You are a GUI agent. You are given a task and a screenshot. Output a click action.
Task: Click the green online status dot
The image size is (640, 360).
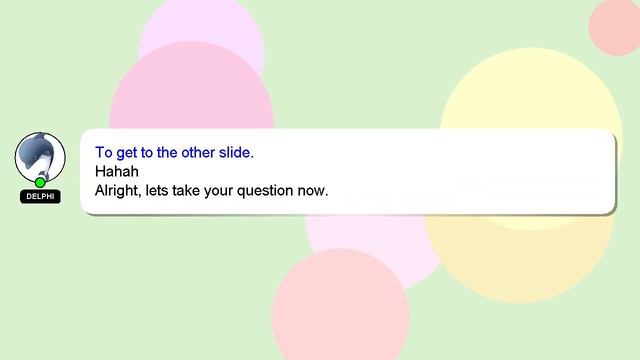click(40, 182)
